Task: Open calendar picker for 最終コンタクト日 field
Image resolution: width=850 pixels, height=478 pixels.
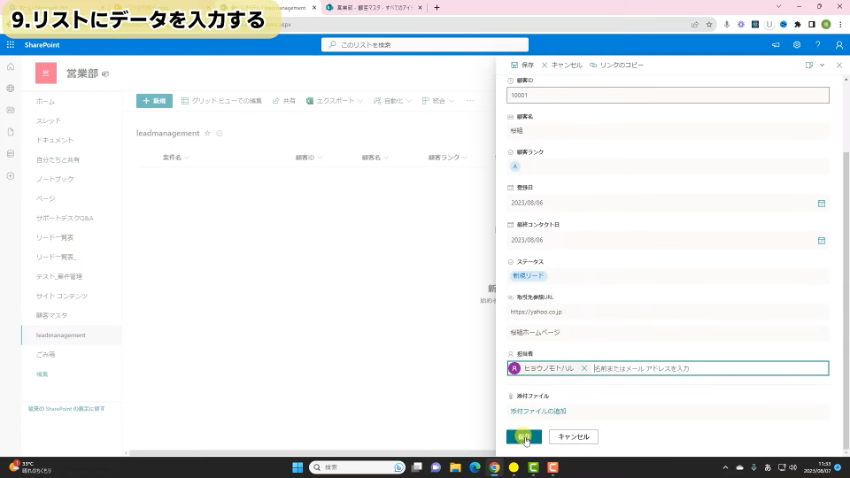Action: 821,240
